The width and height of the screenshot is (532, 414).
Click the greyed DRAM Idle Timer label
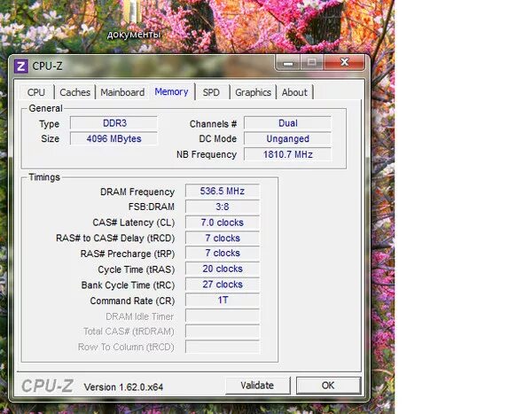(x=140, y=316)
